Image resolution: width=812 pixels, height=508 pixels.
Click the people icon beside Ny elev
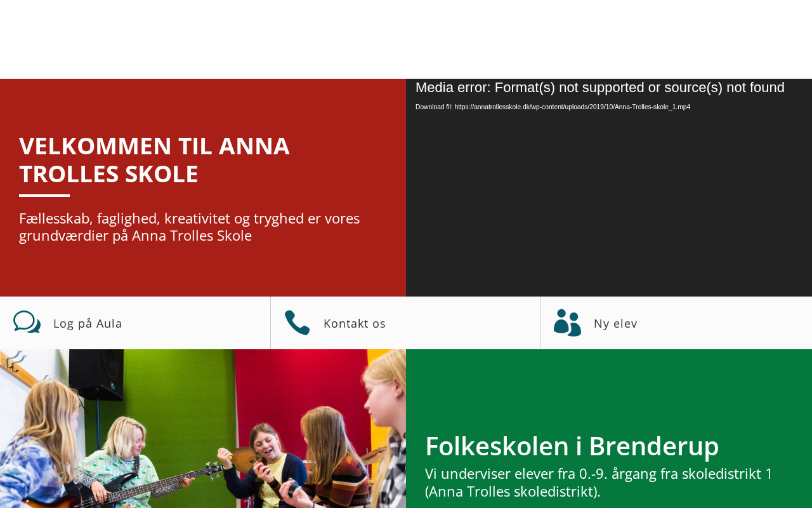[x=567, y=323]
